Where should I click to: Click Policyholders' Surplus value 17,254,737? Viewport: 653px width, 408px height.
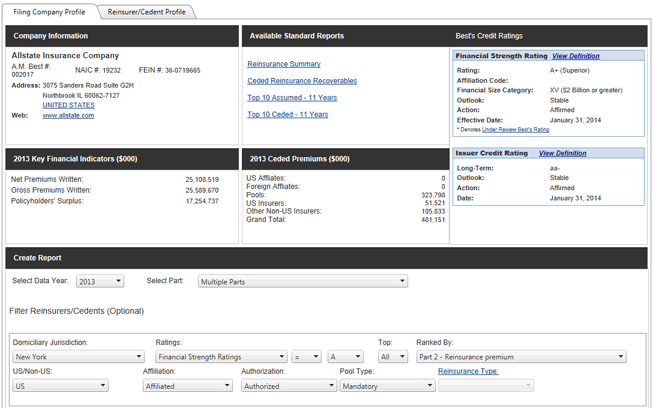click(202, 201)
